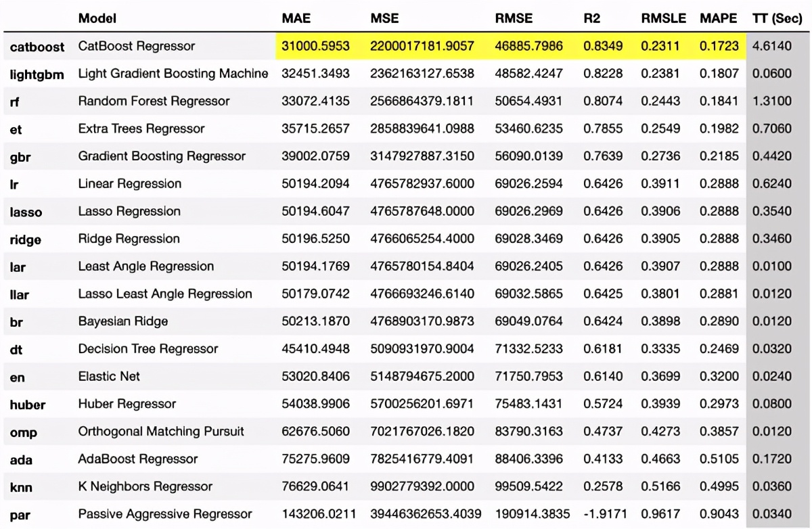Click the RMSLE column header
The width and height of the screenshot is (812, 529).
[663, 18]
